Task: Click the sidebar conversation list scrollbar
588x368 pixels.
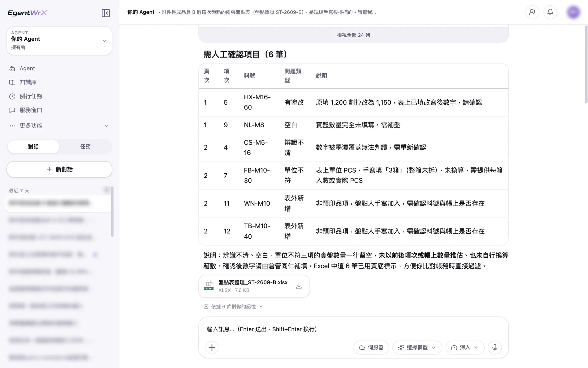Action: tap(112, 212)
